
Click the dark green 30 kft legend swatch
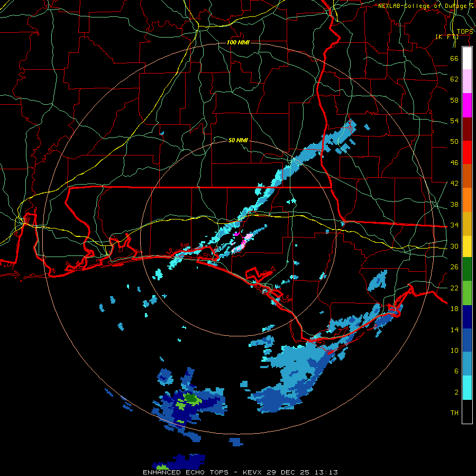point(467,269)
